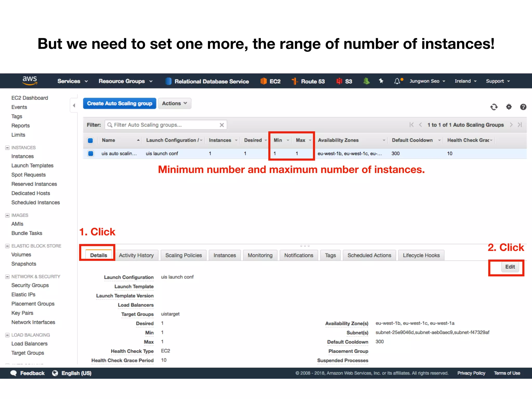The height and width of the screenshot is (399, 532).
Task: Collapse the NETWORK & SECURITY section
Action: click(x=7, y=277)
